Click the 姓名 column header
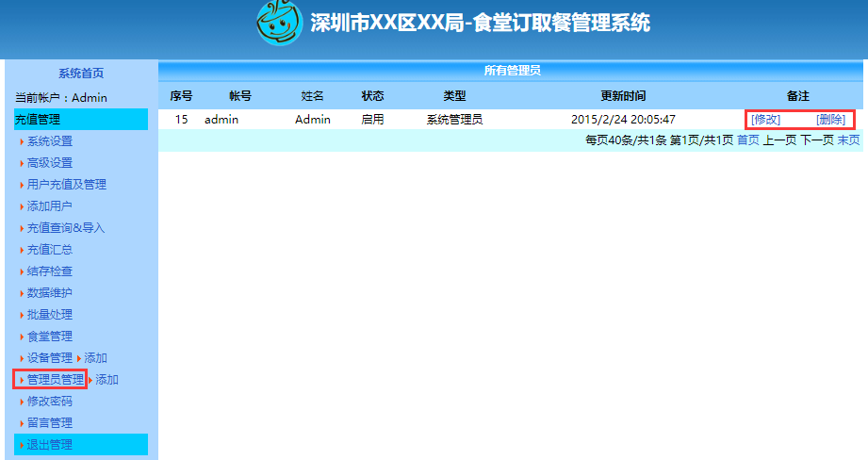The height and width of the screenshot is (460, 868). pyautogui.click(x=312, y=96)
